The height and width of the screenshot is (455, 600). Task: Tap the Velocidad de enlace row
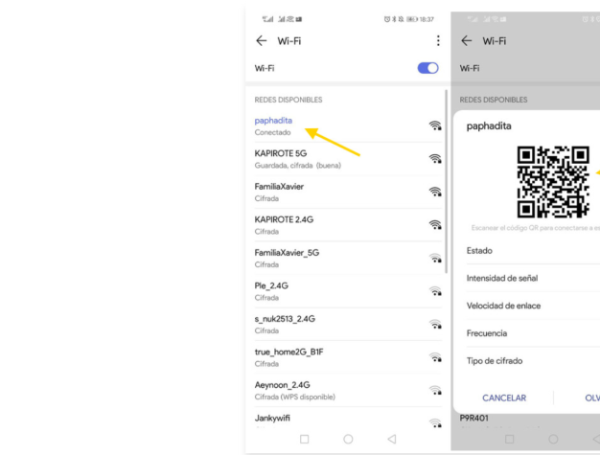click(533, 306)
